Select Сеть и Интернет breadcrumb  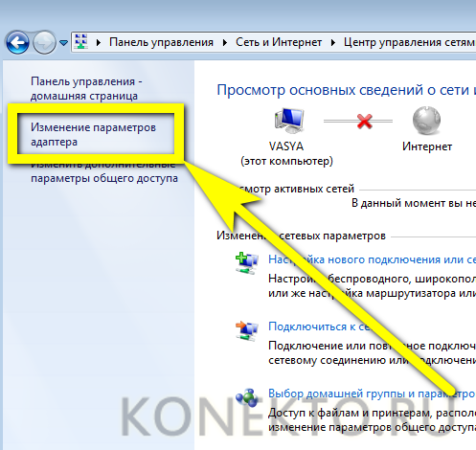pyautogui.click(x=279, y=42)
